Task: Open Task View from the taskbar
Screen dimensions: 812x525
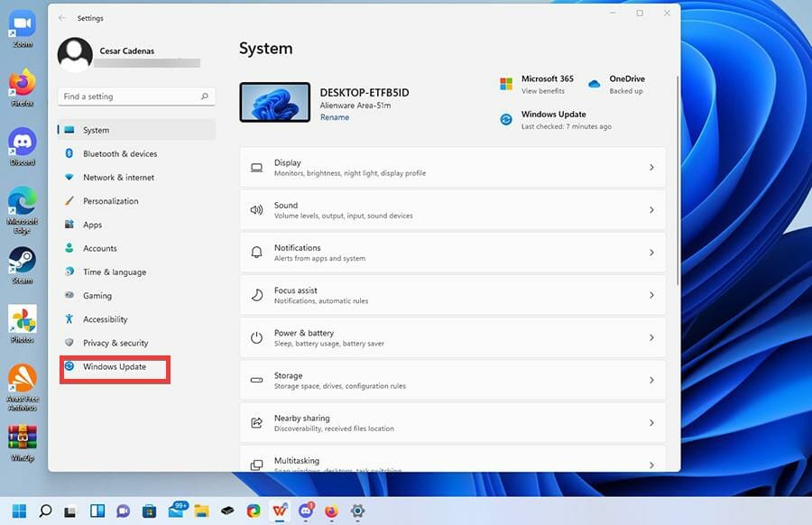Action: click(x=70, y=511)
